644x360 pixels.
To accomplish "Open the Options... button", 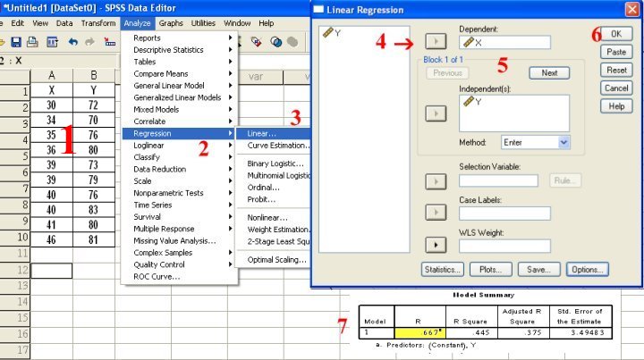I will coord(588,270).
